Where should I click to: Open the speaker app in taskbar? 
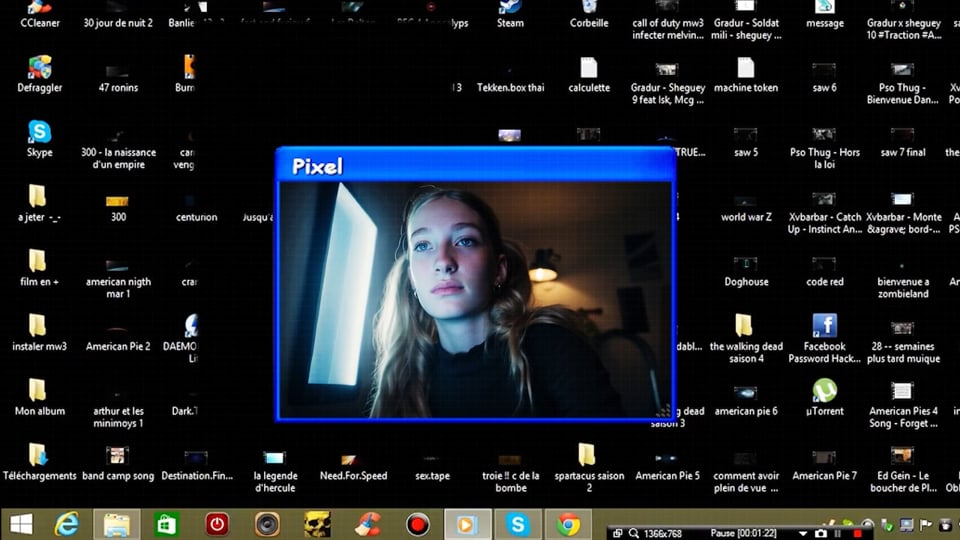(267, 525)
